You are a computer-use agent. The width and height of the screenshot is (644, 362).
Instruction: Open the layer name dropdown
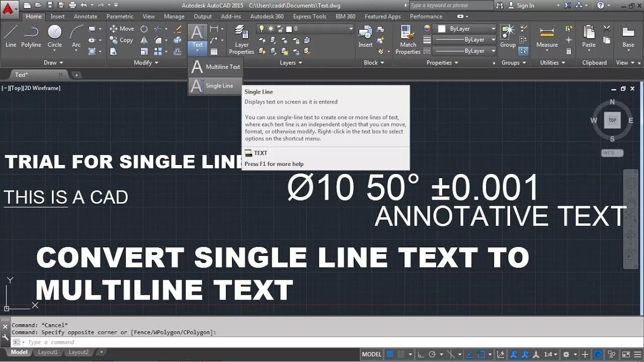pos(351,29)
